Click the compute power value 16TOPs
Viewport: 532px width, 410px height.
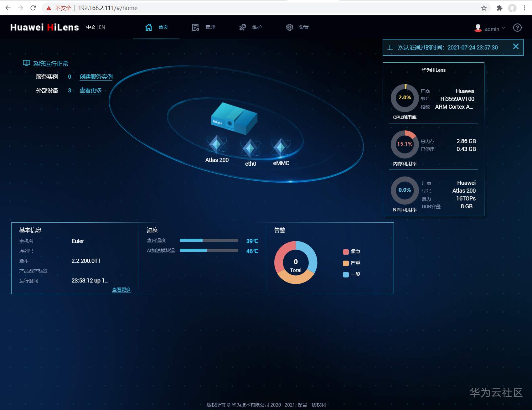(x=466, y=199)
